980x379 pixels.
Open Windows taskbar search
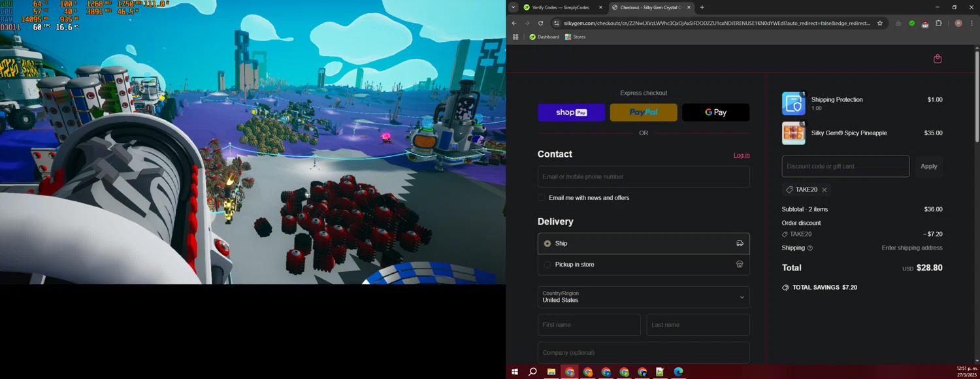532,372
